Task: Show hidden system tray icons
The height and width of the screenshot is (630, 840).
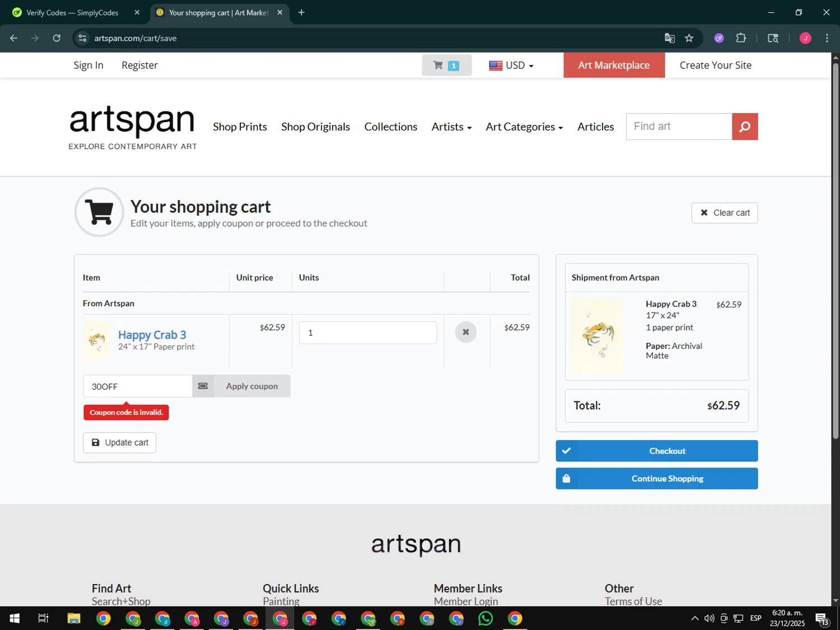Action: [x=695, y=618]
